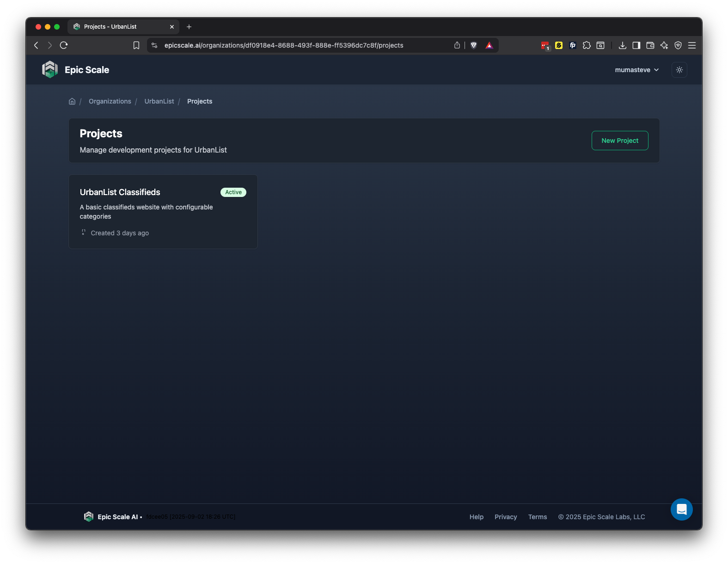Click the New Project button

click(620, 141)
